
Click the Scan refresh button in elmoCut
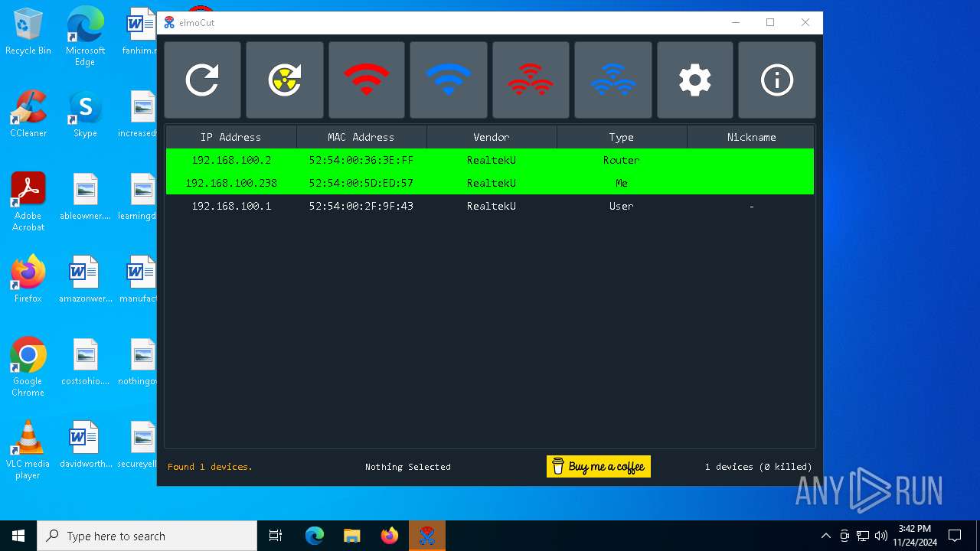202,80
